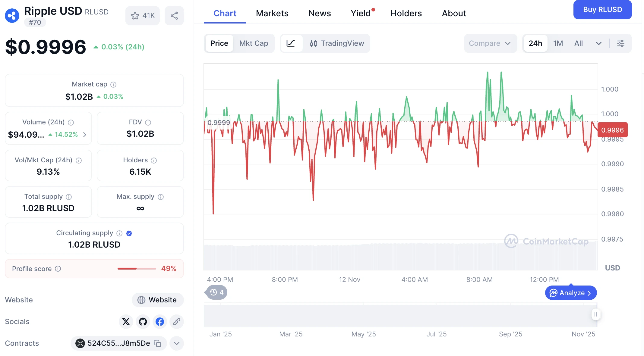Click the XRP Ledger contract chain icon
The height and width of the screenshot is (356, 644).
coord(80,343)
